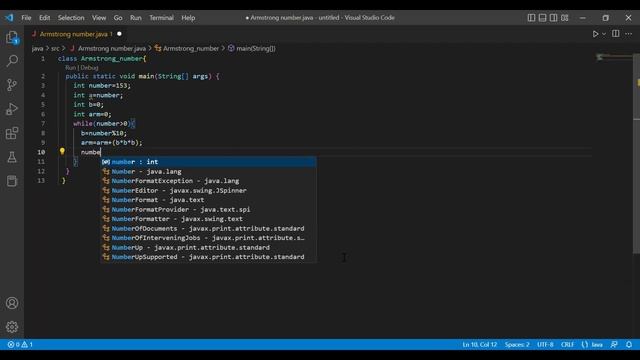The height and width of the screenshot is (360, 640).
Task: Open the Selection menu
Action: (71, 18)
